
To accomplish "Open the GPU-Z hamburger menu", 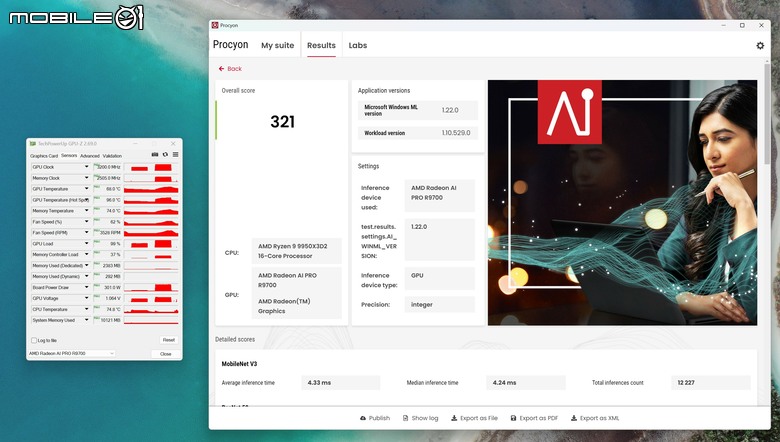I will 176,155.
